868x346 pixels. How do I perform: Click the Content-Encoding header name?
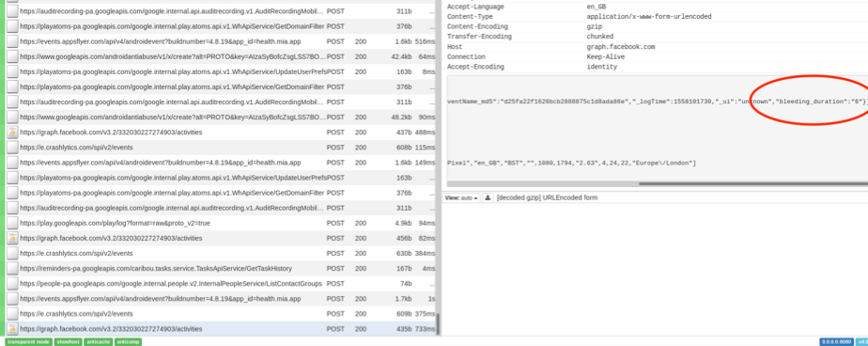coord(477,26)
